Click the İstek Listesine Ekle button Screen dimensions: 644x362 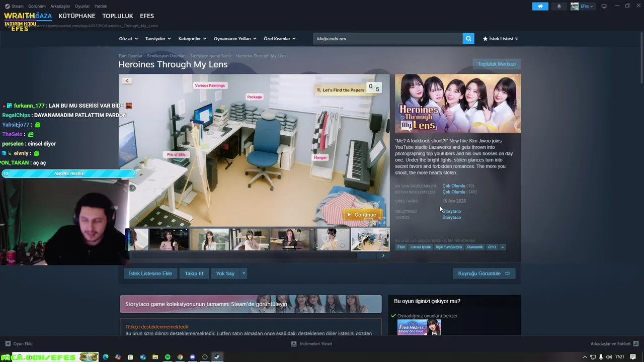[x=150, y=274]
